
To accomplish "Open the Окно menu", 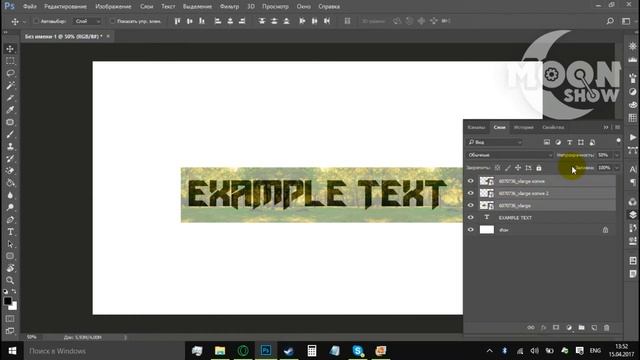I will click(x=304, y=7).
